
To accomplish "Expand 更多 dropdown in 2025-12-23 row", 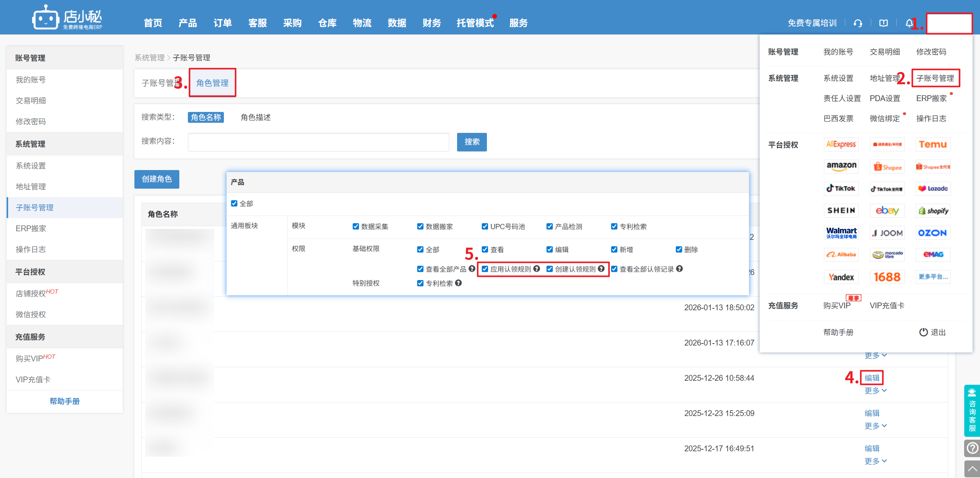I will [875, 426].
